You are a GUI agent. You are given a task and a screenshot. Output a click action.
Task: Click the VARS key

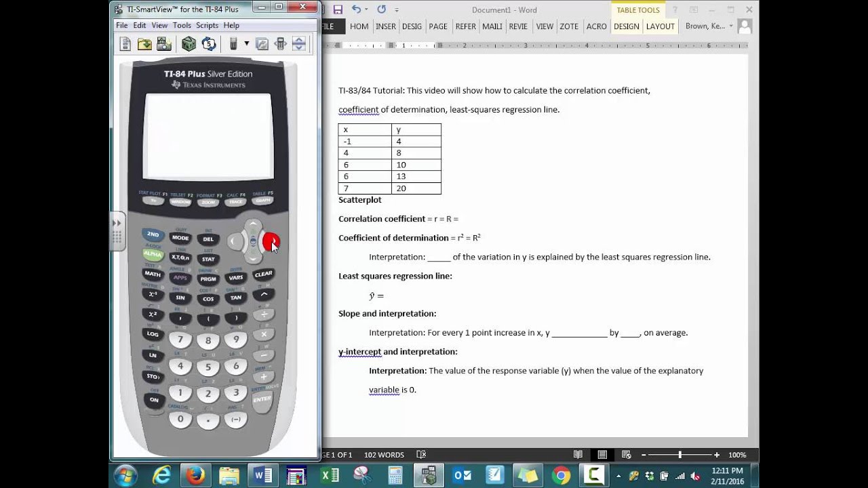(x=236, y=277)
